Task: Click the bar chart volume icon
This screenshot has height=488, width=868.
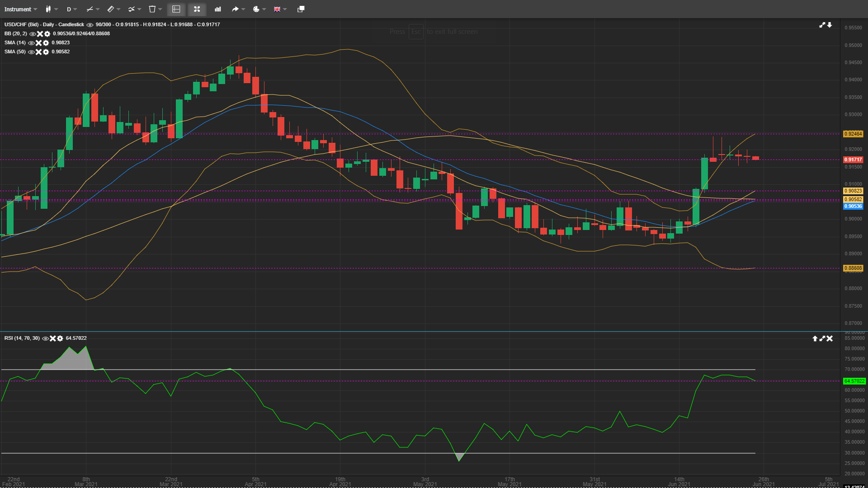Action: pyautogui.click(x=218, y=9)
